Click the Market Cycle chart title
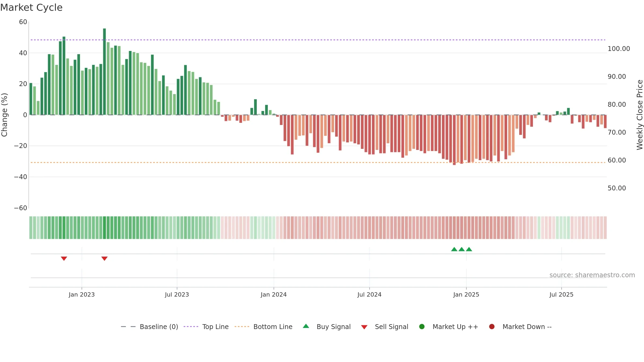This screenshot has width=644, height=362. coord(31,8)
